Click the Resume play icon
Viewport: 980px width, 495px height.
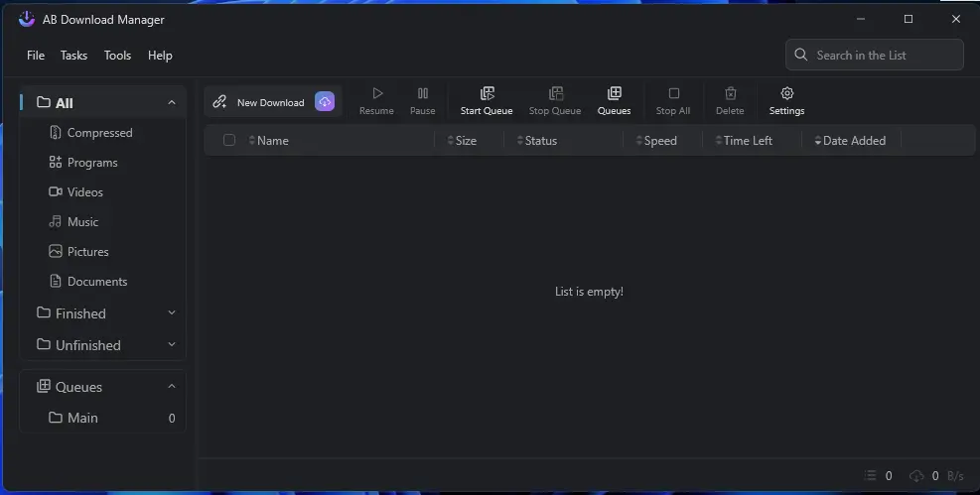[x=377, y=93]
